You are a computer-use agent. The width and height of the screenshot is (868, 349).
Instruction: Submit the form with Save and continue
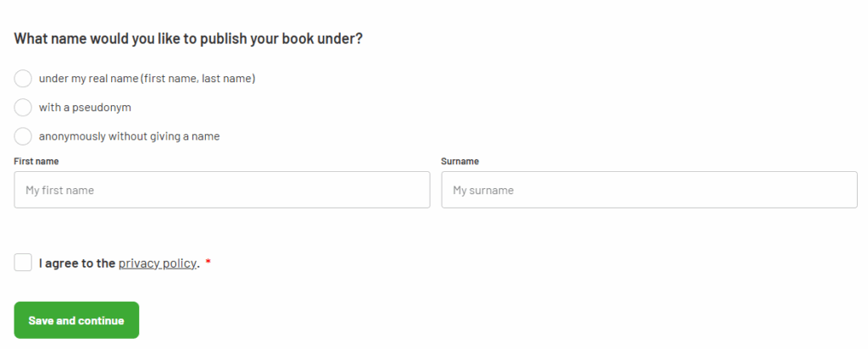[76, 320]
